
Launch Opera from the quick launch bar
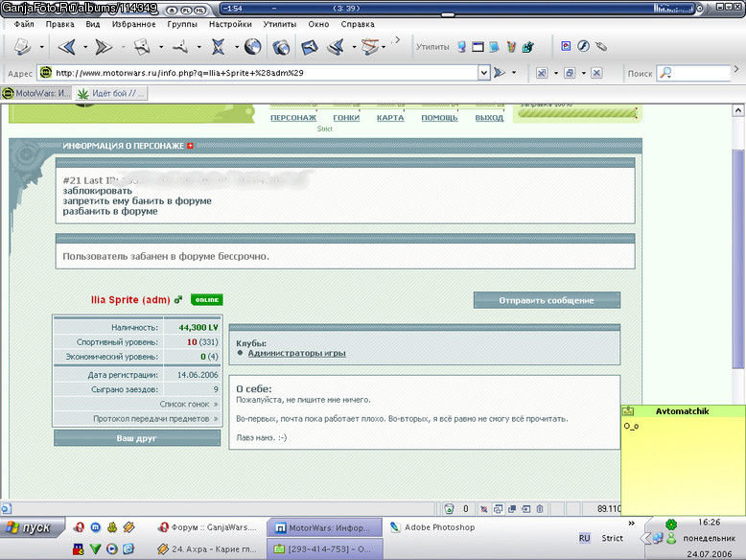[79, 527]
